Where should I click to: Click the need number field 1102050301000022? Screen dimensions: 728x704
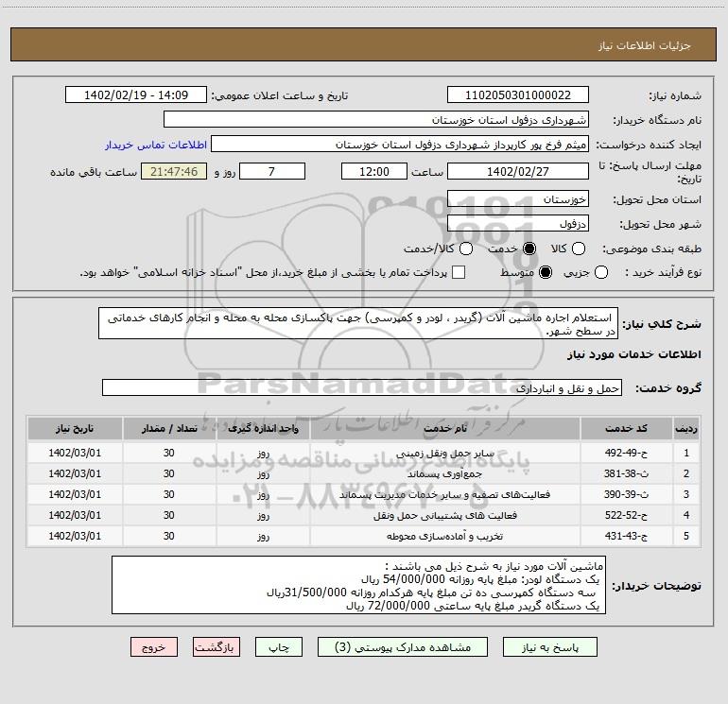coord(518,95)
